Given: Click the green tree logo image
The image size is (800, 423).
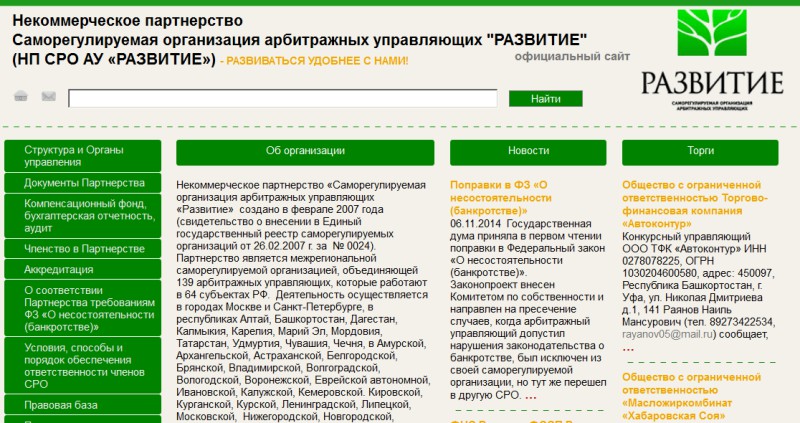Looking at the screenshot, I should [x=712, y=32].
